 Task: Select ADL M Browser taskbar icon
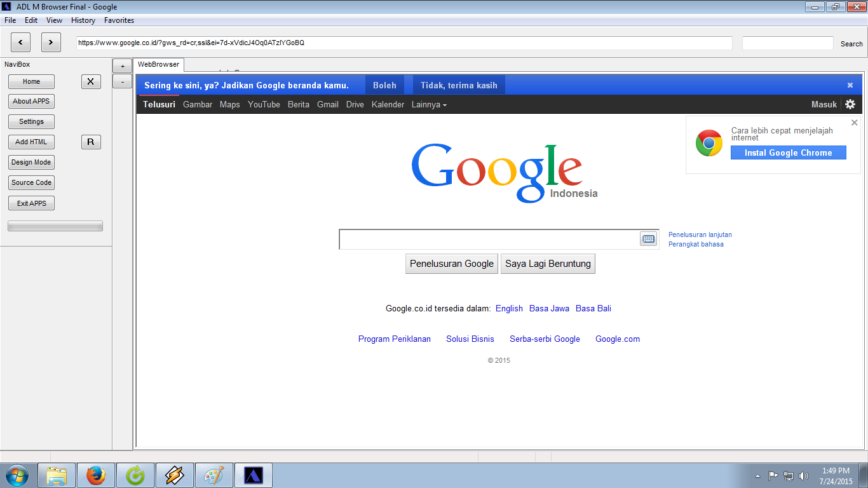[x=254, y=475]
